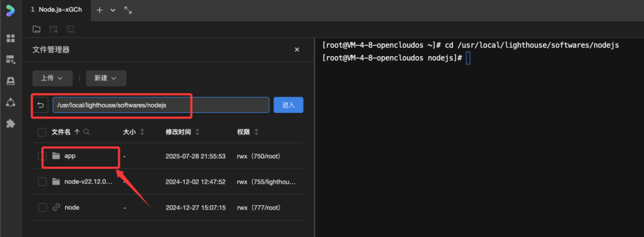Expand the 新建 new dropdown

tap(106, 78)
